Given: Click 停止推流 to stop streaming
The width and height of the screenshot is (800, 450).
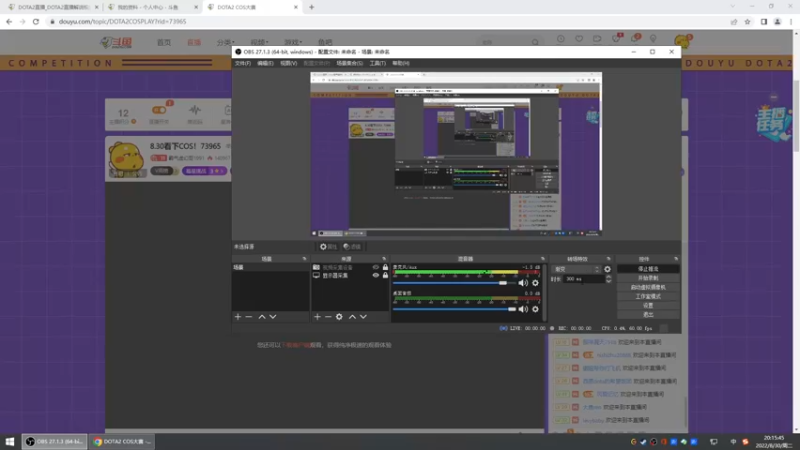Looking at the screenshot, I should (648, 269).
